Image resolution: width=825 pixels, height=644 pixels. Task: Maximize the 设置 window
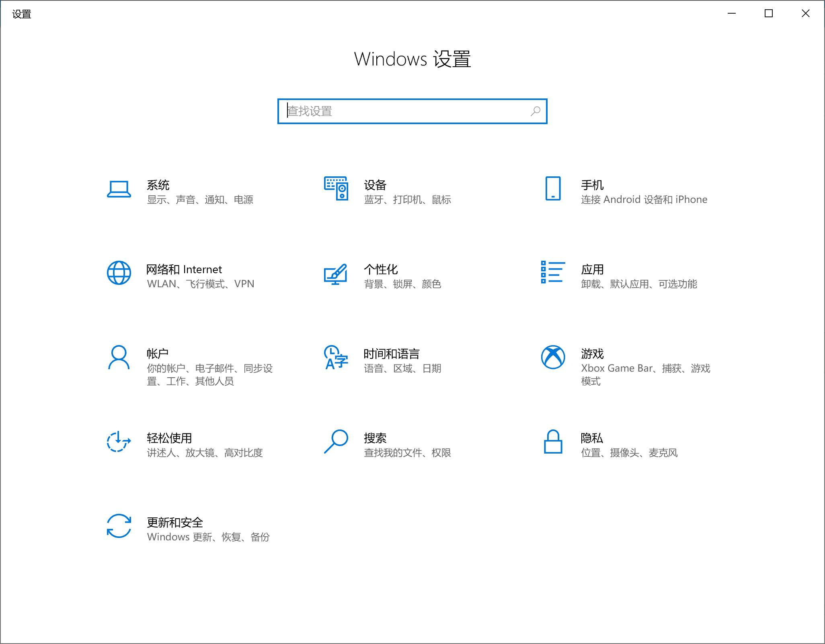(x=768, y=14)
